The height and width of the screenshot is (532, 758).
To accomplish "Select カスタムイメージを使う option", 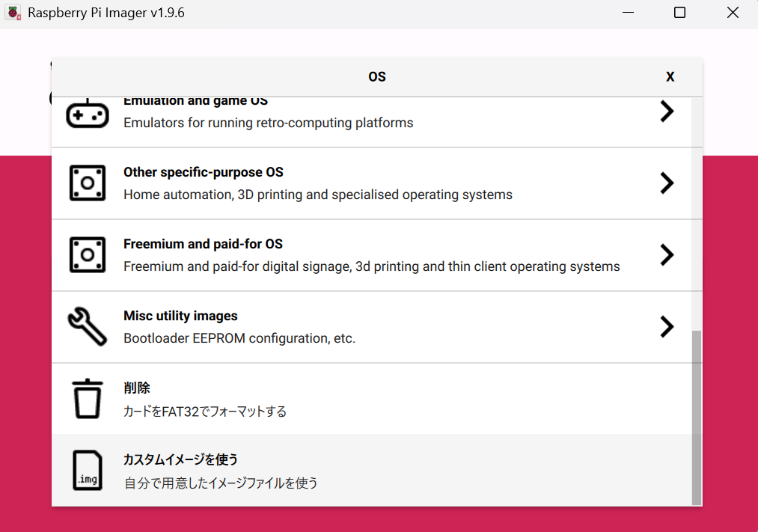I will click(371, 470).
